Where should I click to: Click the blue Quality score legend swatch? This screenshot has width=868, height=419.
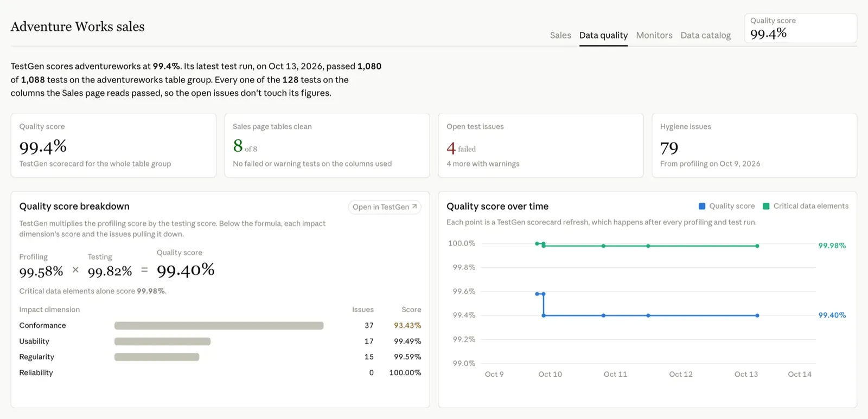[702, 206]
